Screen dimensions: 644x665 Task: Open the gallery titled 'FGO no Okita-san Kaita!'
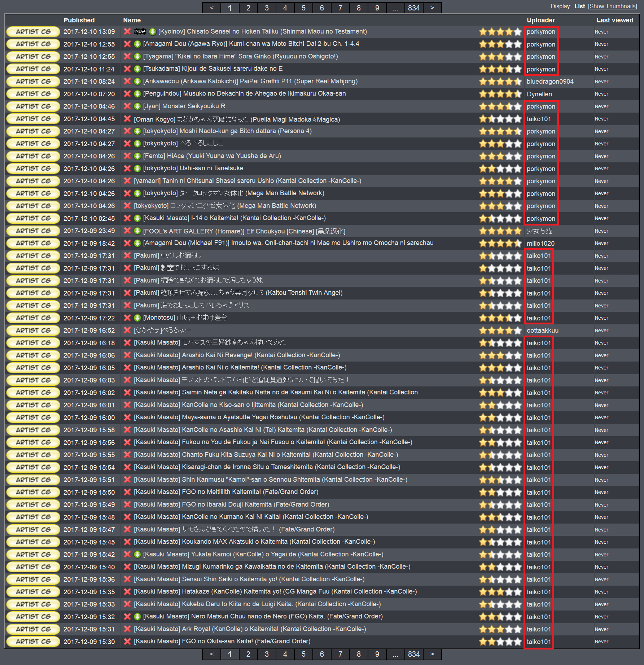tap(222, 641)
